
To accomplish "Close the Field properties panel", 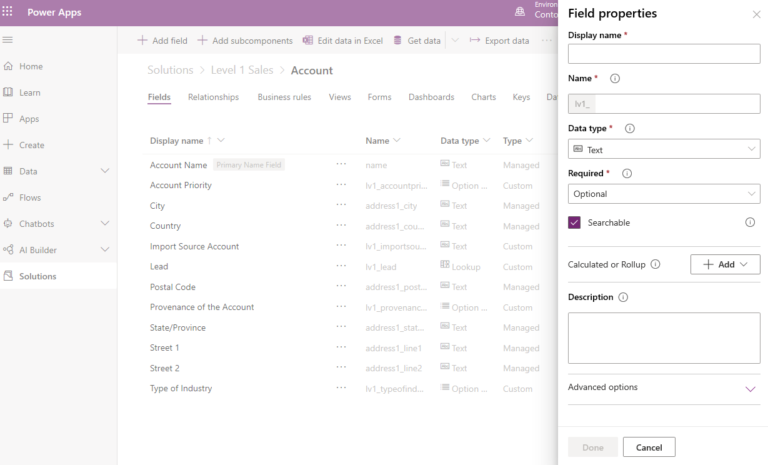I will point(756,15).
